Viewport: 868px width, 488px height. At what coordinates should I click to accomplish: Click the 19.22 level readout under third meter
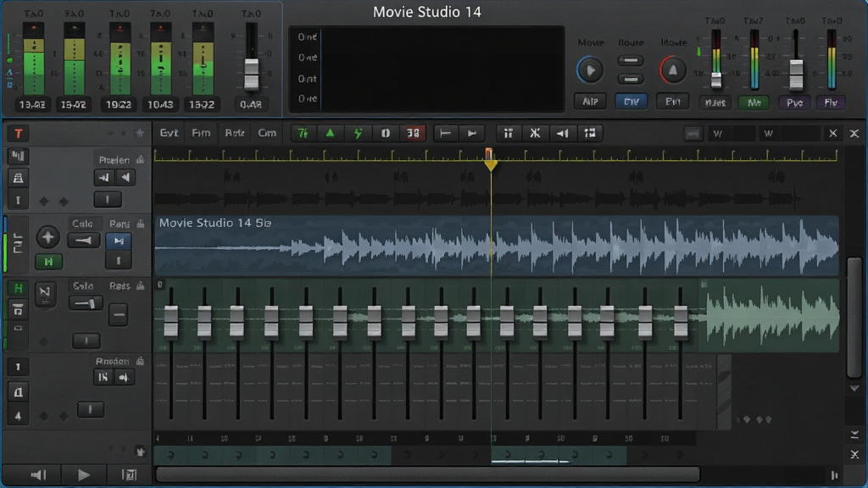tap(119, 104)
